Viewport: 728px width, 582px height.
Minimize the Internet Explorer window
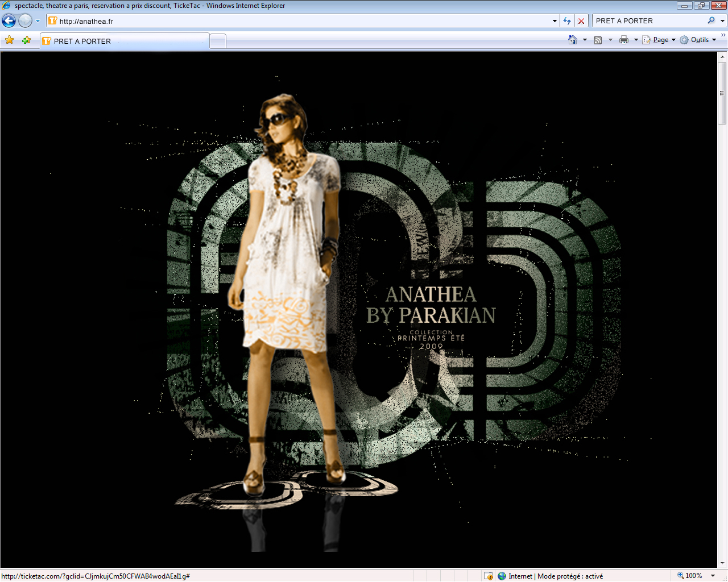[x=685, y=6]
